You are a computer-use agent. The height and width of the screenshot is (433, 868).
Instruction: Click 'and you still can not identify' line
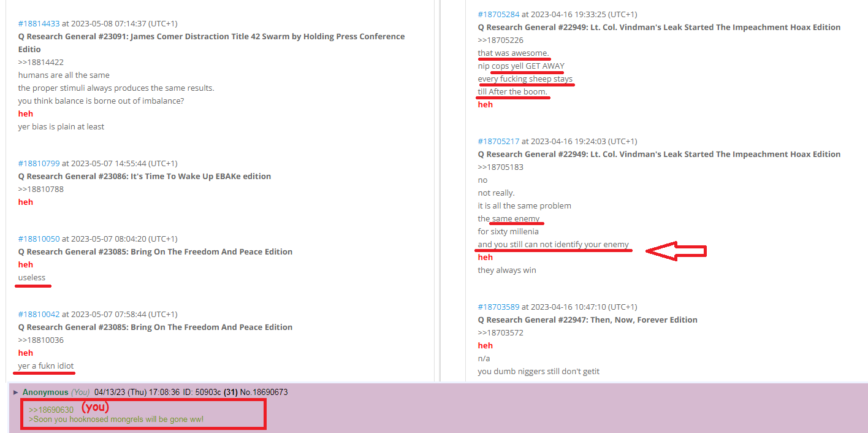point(554,245)
